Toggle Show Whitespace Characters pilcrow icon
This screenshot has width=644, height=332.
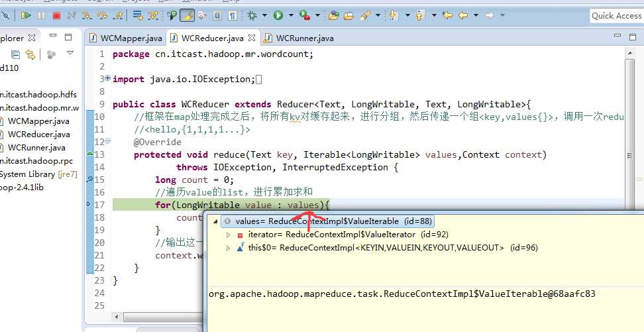click(x=233, y=16)
